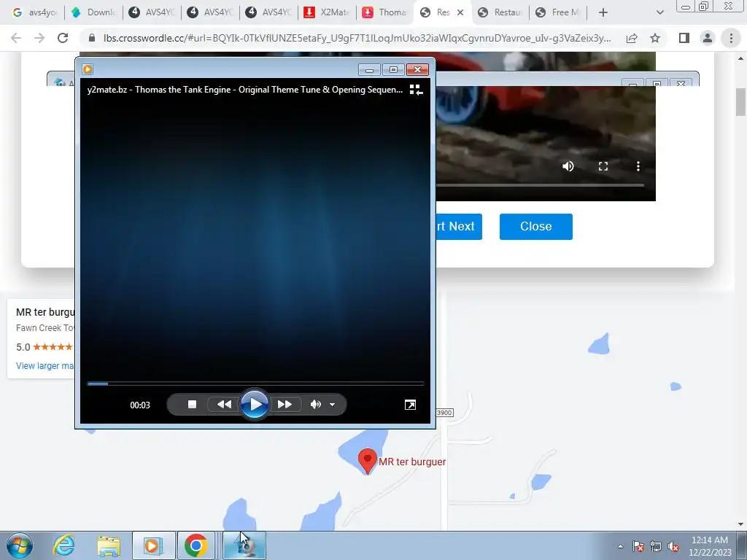Reload the current Chrome page
The width and height of the screenshot is (747, 560).
coord(63,38)
